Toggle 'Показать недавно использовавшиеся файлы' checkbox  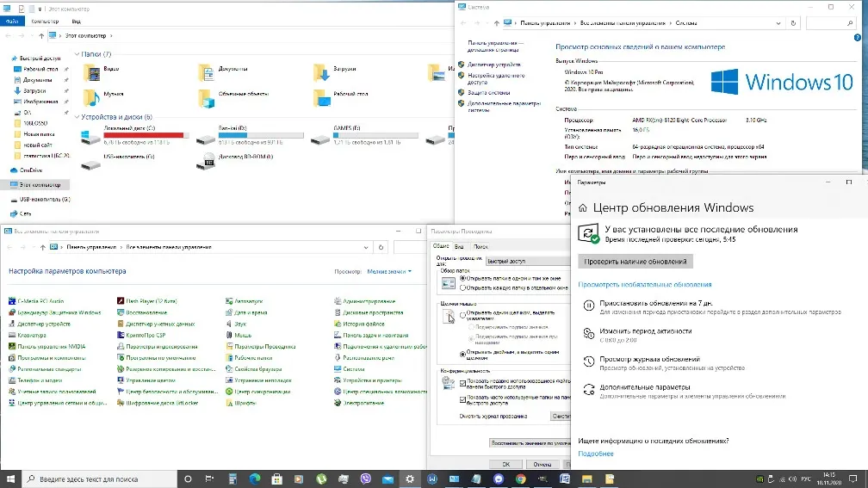(462, 383)
